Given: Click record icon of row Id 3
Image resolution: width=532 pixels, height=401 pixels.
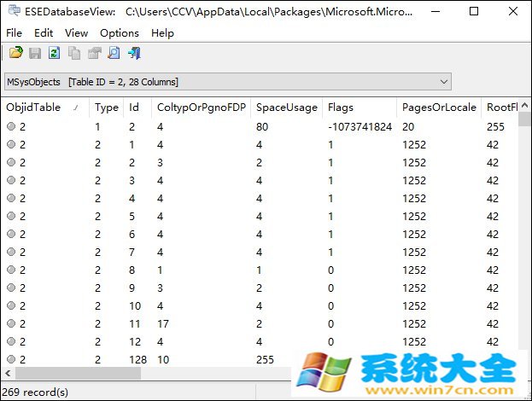Looking at the screenshot, I should [11, 180].
